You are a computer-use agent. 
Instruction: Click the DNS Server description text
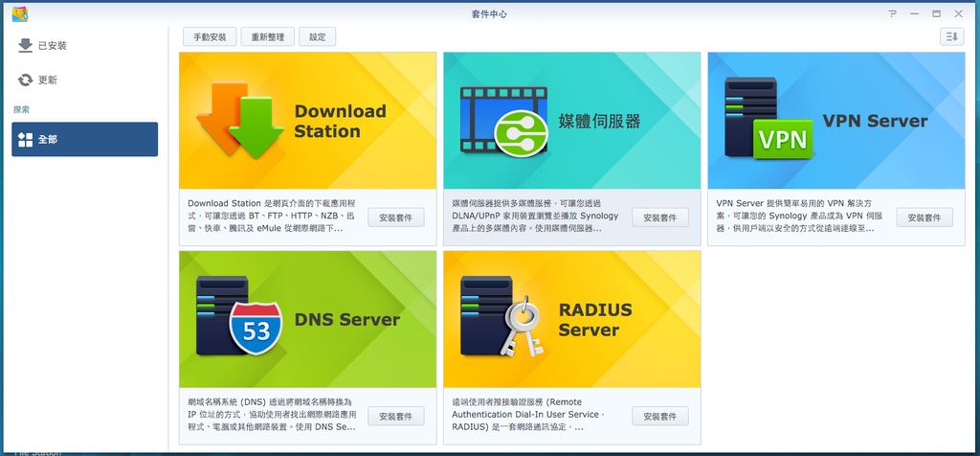272,414
